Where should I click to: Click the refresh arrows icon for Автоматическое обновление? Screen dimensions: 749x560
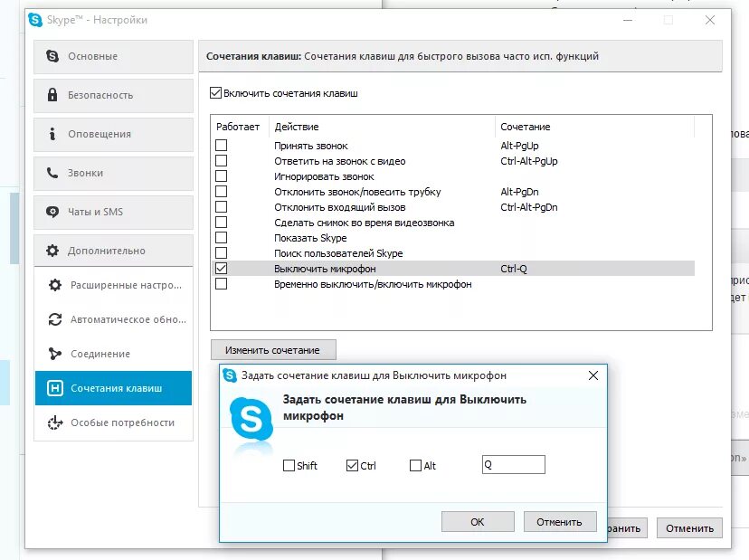(55, 319)
